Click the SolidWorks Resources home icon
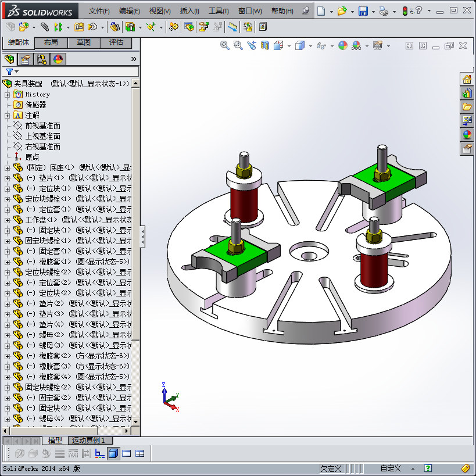 coord(467,80)
